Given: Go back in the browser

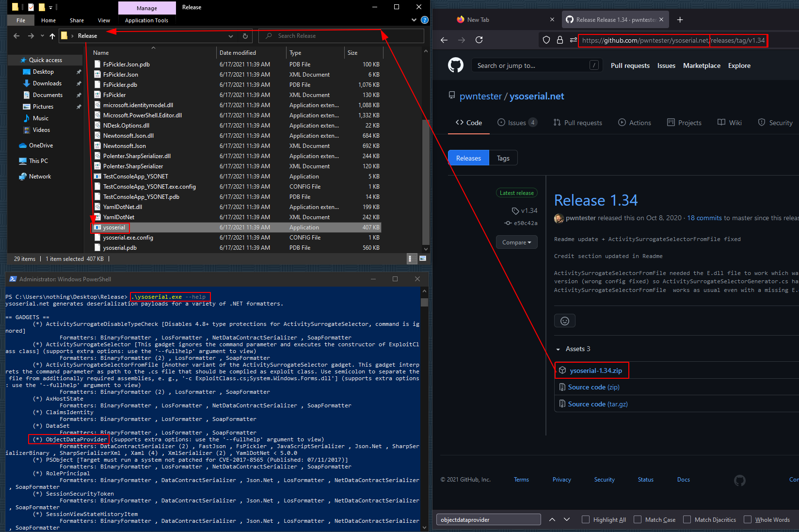Looking at the screenshot, I should click(x=444, y=40).
